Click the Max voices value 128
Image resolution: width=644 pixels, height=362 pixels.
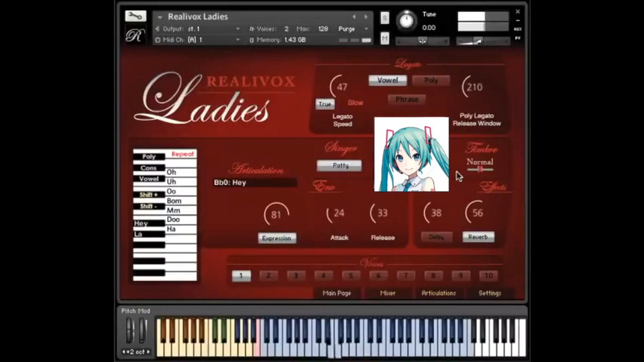pos(323,29)
